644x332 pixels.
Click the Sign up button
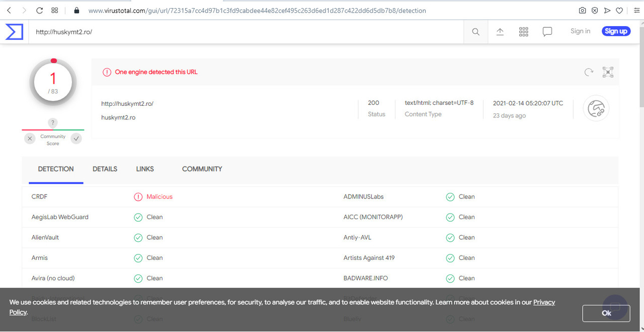click(x=616, y=31)
